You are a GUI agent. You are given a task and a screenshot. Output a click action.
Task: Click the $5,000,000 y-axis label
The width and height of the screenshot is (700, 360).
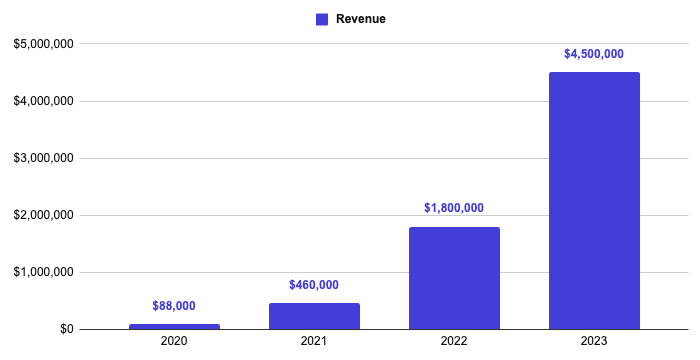coord(43,44)
